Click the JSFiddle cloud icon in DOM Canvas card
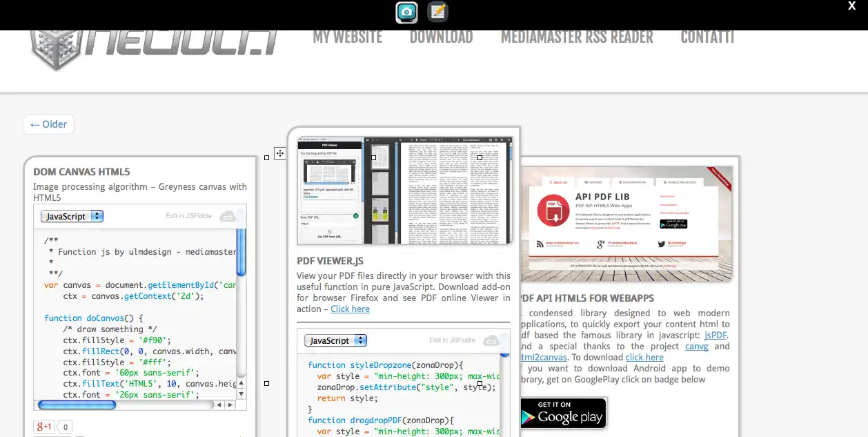Viewport: 868px width, 437px height. [x=228, y=216]
